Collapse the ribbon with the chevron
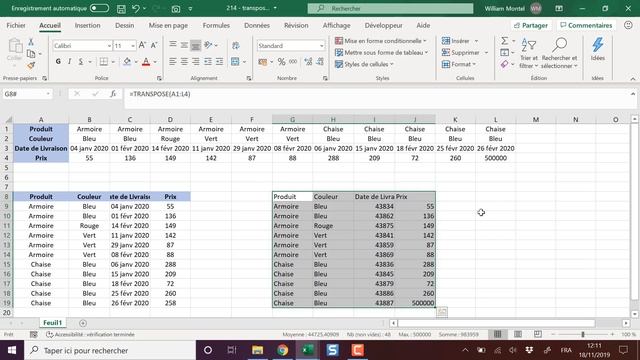Viewport: 640px width, 360px height. tap(633, 79)
